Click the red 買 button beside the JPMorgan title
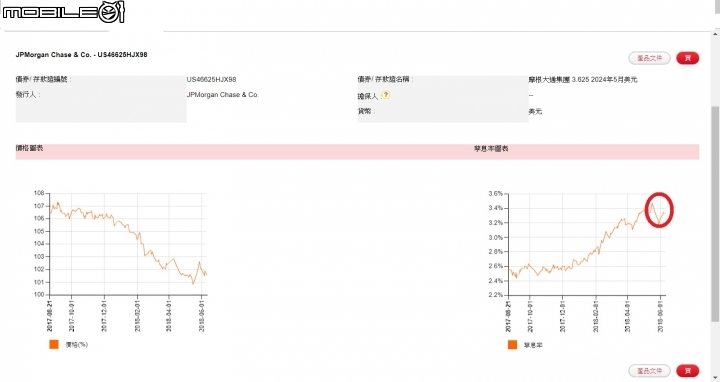This screenshot has width=720, height=382. [x=687, y=58]
